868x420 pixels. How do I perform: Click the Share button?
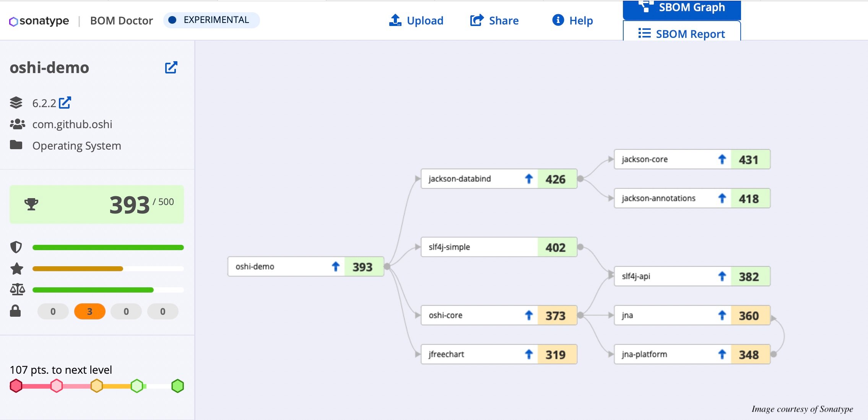[x=494, y=20]
